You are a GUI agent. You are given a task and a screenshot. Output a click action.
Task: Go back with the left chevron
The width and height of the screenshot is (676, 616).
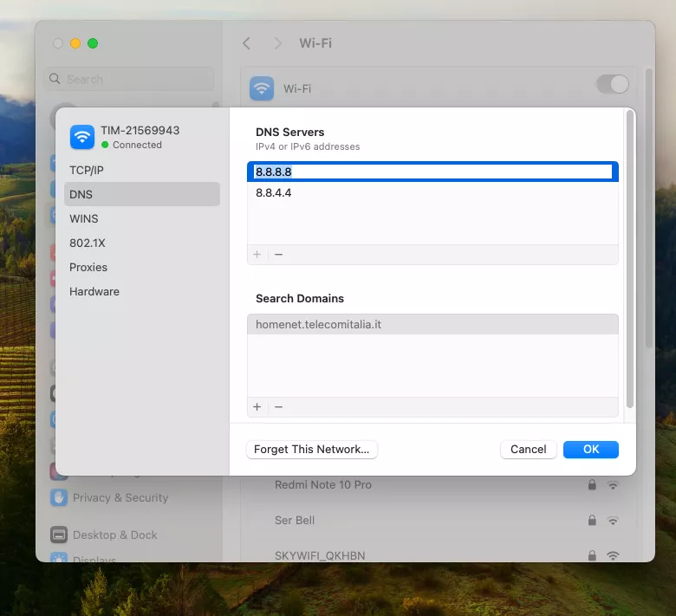pyautogui.click(x=247, y=43)
